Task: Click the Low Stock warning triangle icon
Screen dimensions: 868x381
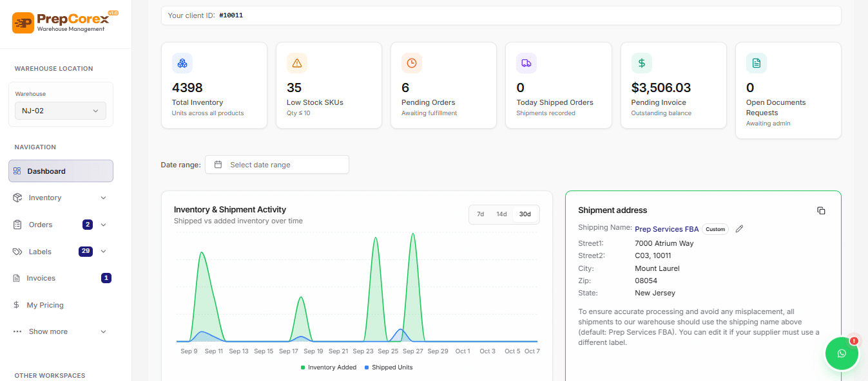Action: pos(297,63)
